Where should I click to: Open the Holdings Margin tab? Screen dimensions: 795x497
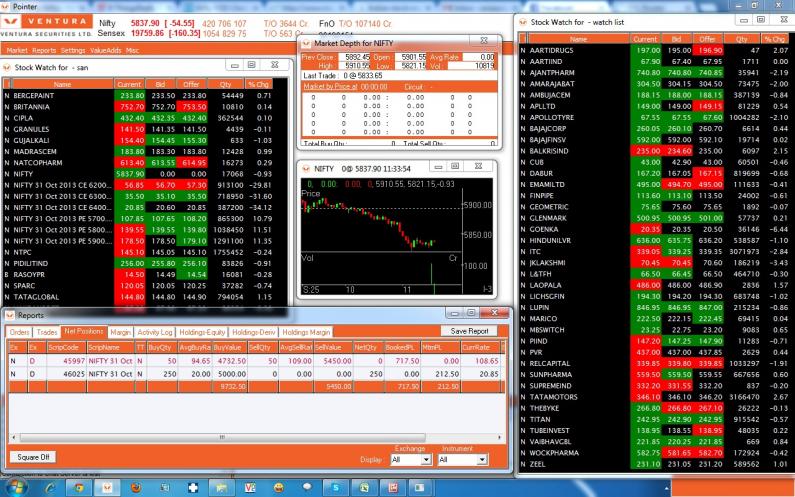click(306, 332)
